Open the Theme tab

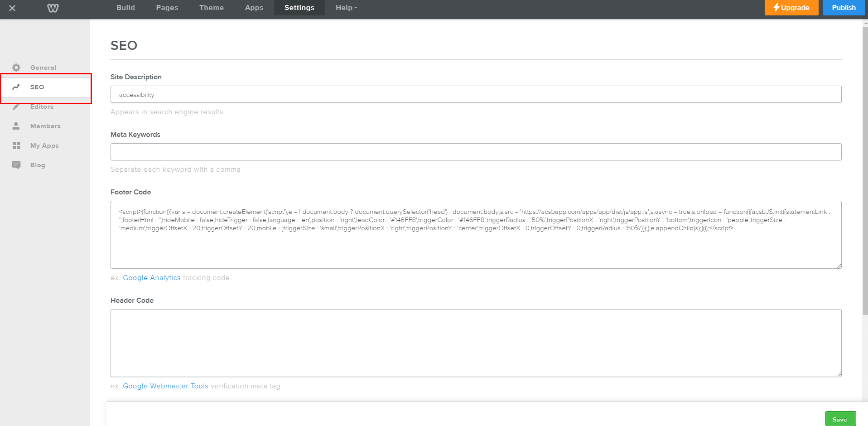pyautogui.click(x=211, y=8)
